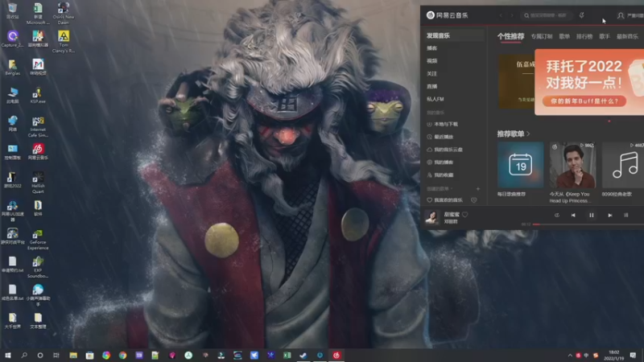Select the Capture desktop shortcut
Viewport: 644px width, 362px height.
pyautogui.click(x=12, y=39)
